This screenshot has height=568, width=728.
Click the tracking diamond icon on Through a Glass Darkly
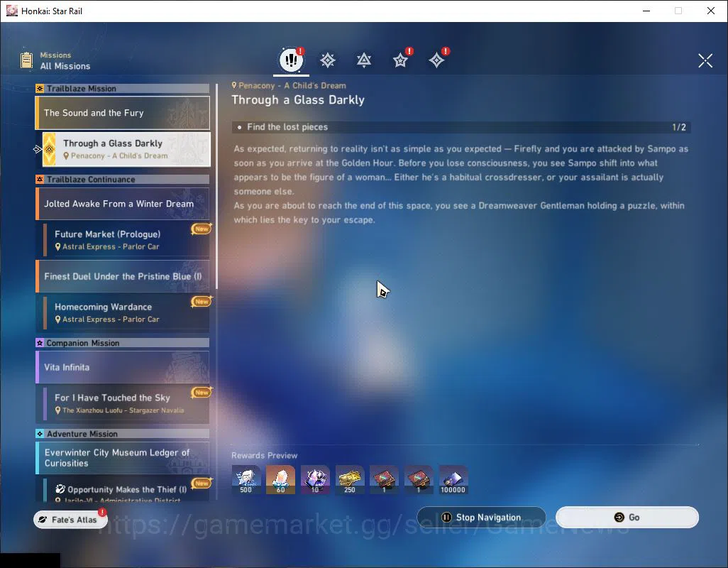click(x=49, y=149)
